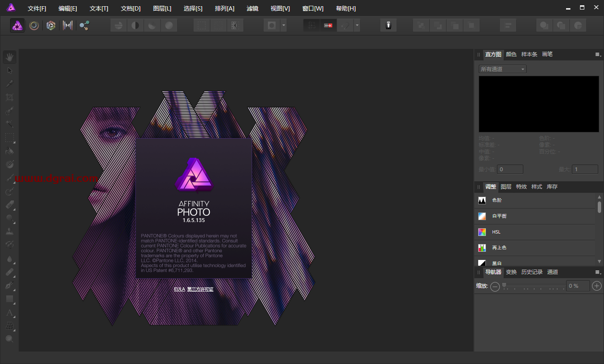Add a 白平衡 adjustment

click(535, 216)
